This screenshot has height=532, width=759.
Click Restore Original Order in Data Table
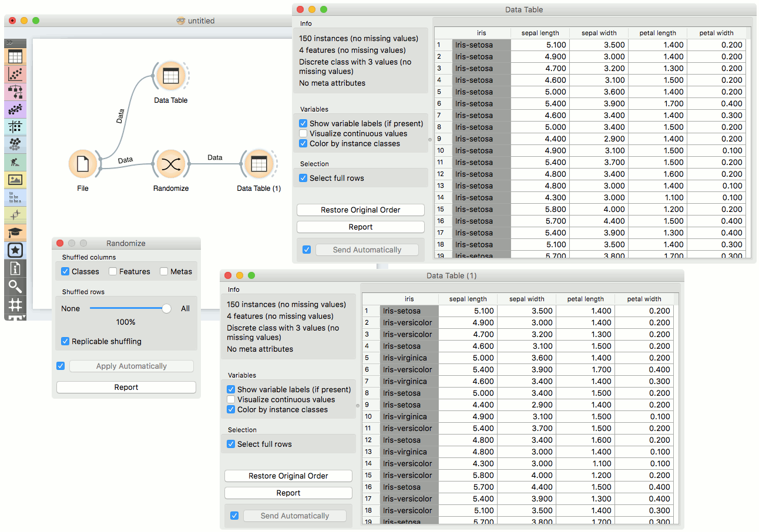click(x=360, y=210)
